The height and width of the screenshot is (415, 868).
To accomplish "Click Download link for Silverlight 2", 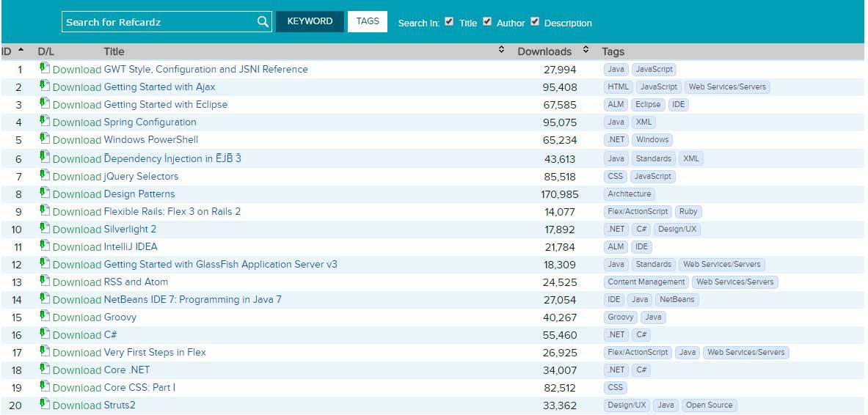I will [77, 229].
